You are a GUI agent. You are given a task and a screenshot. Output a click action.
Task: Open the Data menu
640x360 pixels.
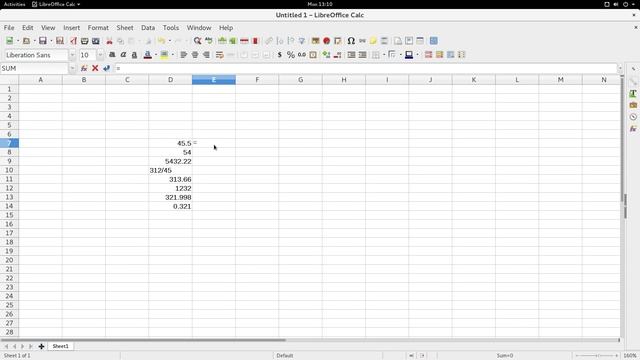tap(148, 28)
